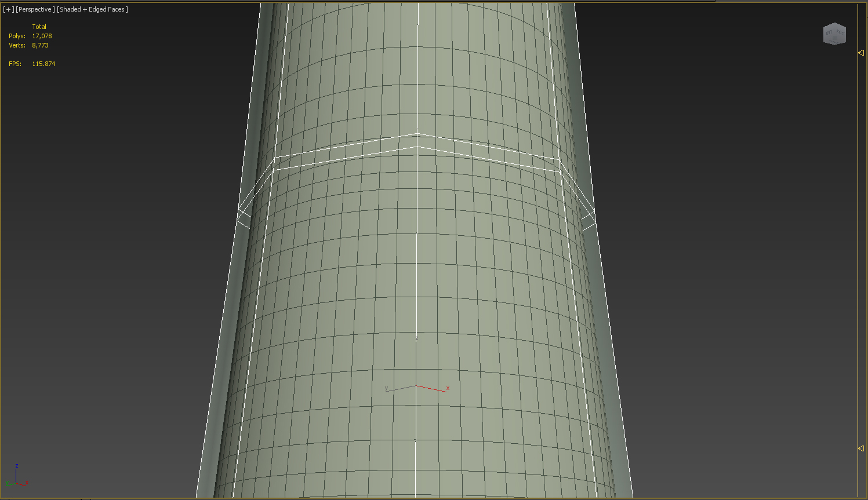
Task: Select the red X axis of transform gizmo
Action: (x=433, y=389)
